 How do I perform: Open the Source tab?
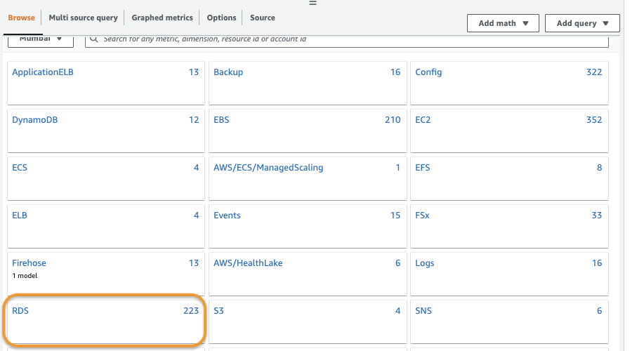coord(263,18)
